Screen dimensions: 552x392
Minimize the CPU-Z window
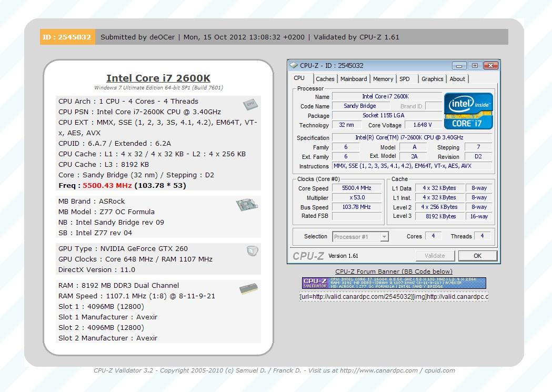pyautogui.click(x=459, y=66)
